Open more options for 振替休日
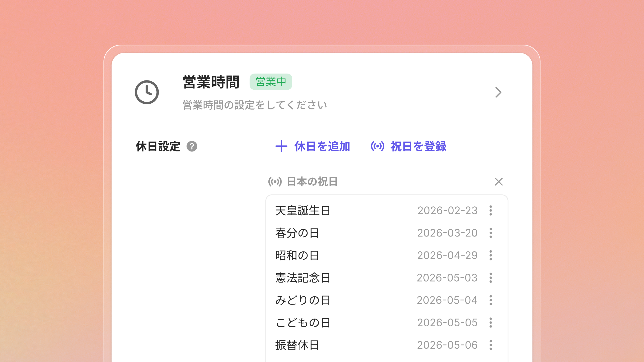The width and height of the screenshot is (644, 362). tap(491, 345)
